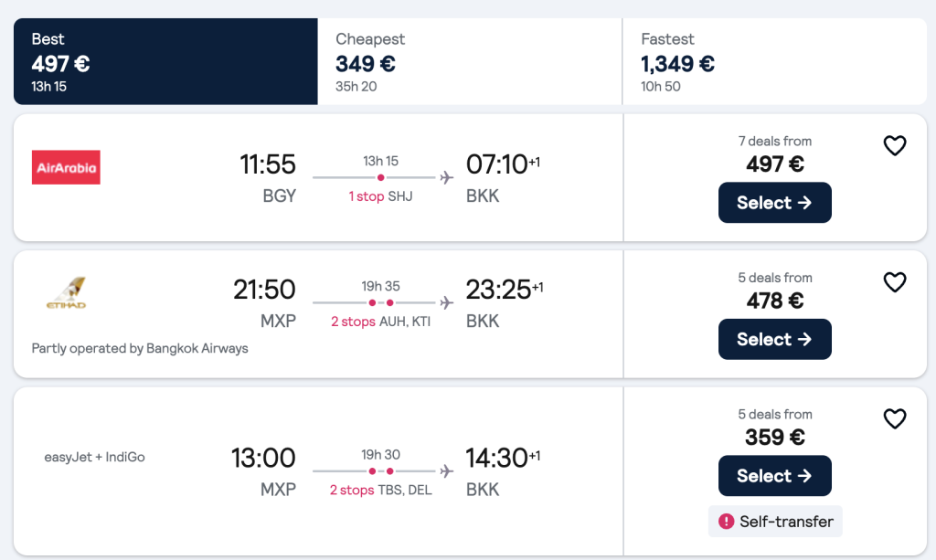The height and width of the screenshot is (560, 936).
Task: Click the Etihad Airways logo
Action: [x=65, y=293]
